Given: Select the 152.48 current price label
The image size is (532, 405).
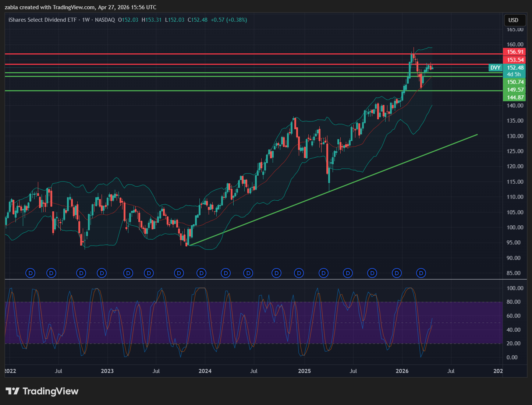Looking at the screenshot, I should (515, 68).
